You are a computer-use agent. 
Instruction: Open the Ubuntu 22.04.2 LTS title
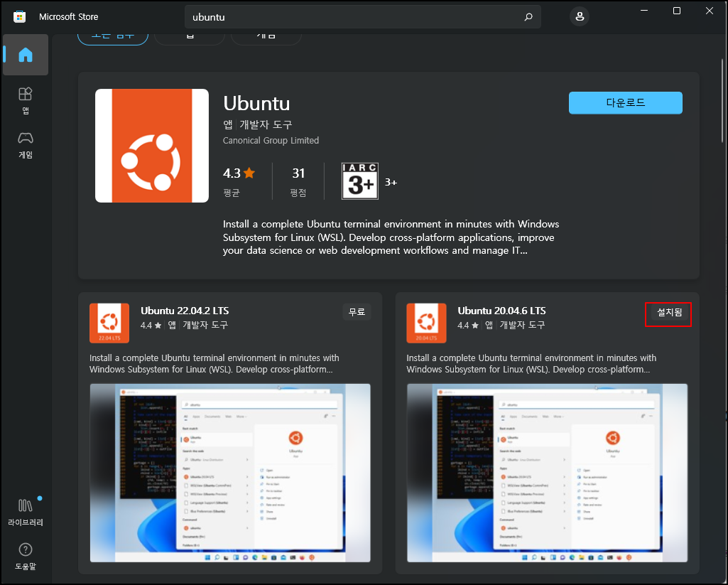(185, 311)
